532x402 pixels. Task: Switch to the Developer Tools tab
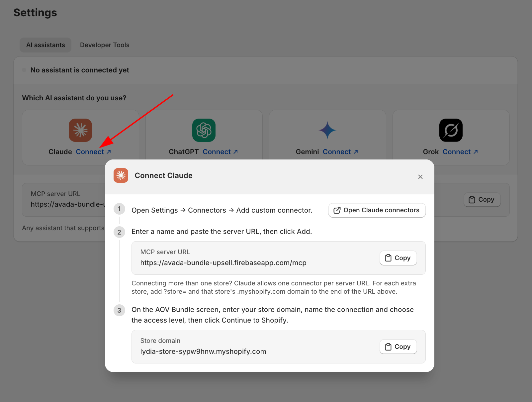pos(105,45)
